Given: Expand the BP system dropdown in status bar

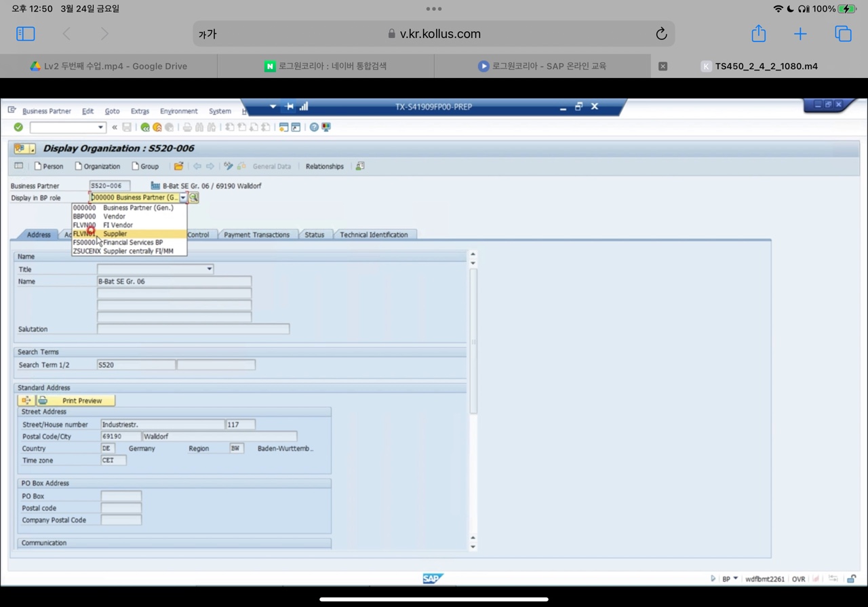Looking at the screenshot, I should tap(736, 579).
